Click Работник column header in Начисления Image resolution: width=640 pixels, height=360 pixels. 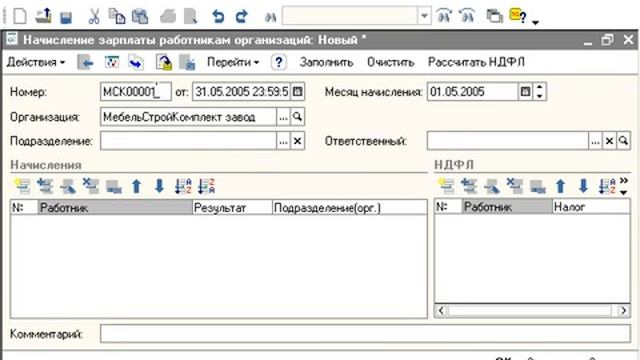pos(115,207)
